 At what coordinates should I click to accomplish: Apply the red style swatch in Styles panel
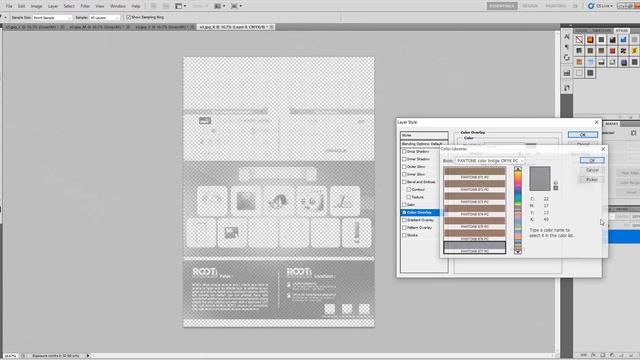[x=612, y=51]
